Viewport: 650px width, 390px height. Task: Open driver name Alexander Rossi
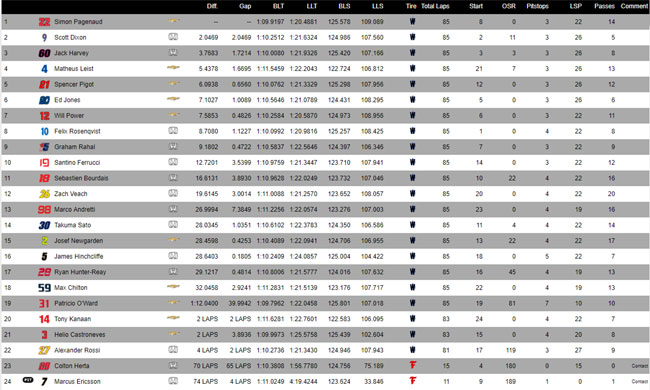[x=77, y=350]
